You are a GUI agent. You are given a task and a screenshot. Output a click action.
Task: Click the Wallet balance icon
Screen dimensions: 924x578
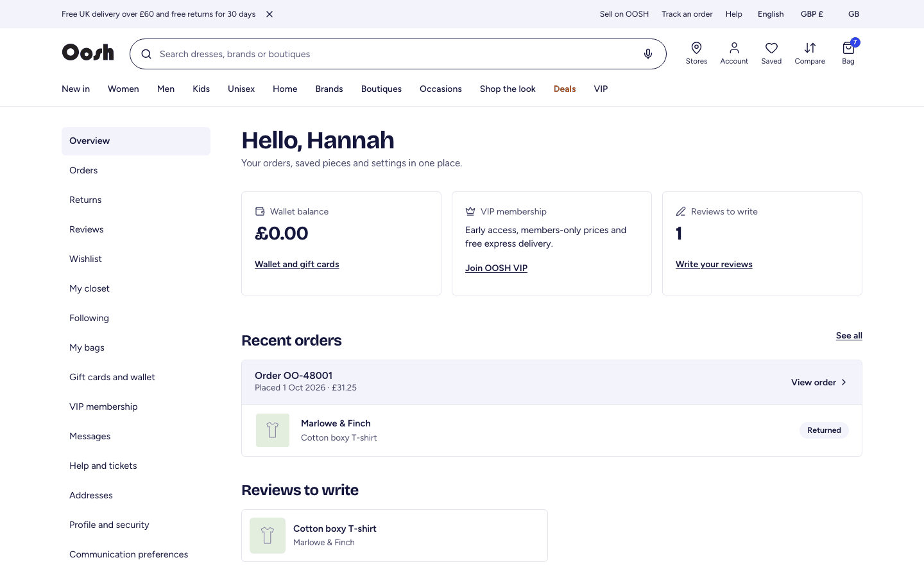pyautogui.click(x=260, y=211)
